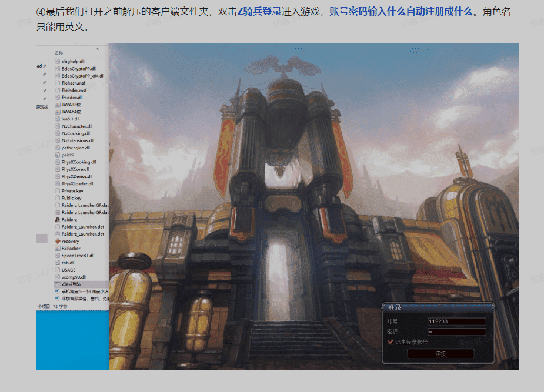Click the peizhi config file icon
This screenshot has width=544, height=392.
(x=58, y=155)
